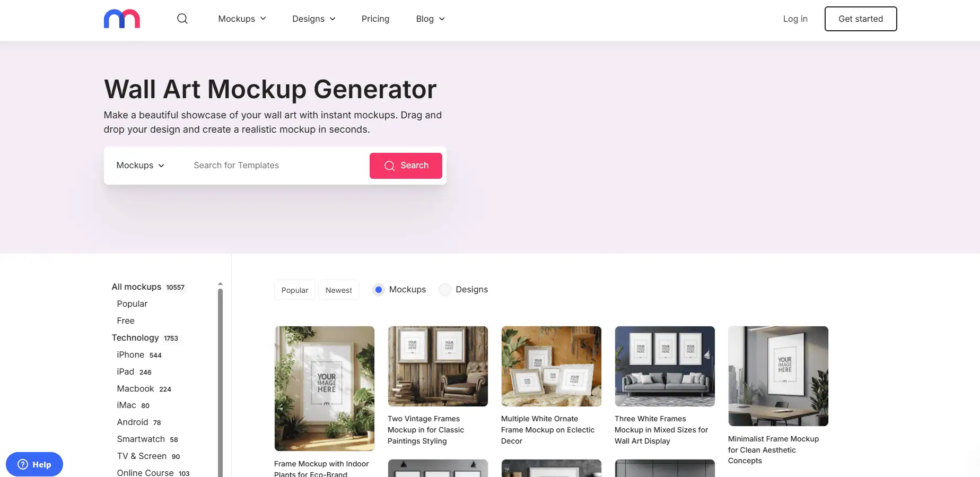The height and width of the screenshot is (477, 980).
Task: Open search via the magnifier icon in the navbar
Action: click(182, 19)
